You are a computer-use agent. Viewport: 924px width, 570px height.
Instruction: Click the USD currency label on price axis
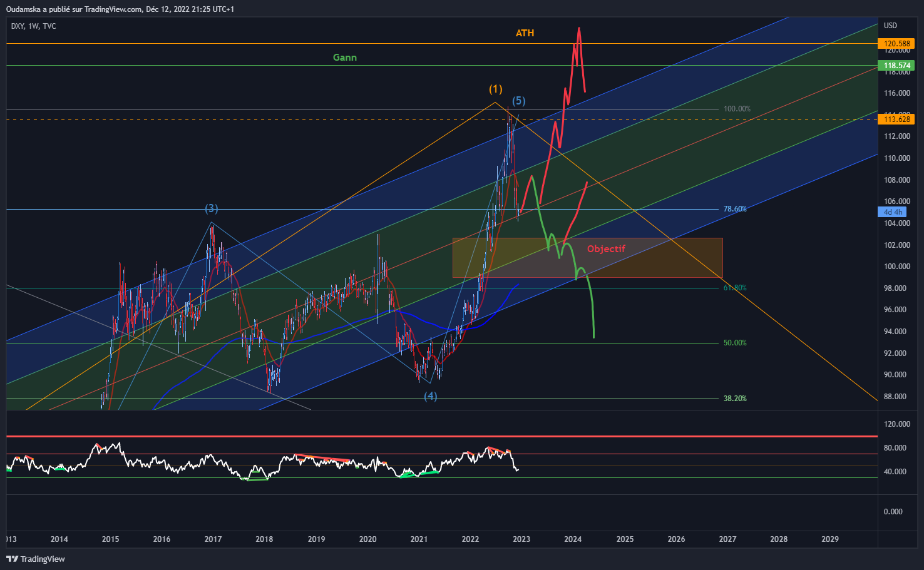point(890,26)
